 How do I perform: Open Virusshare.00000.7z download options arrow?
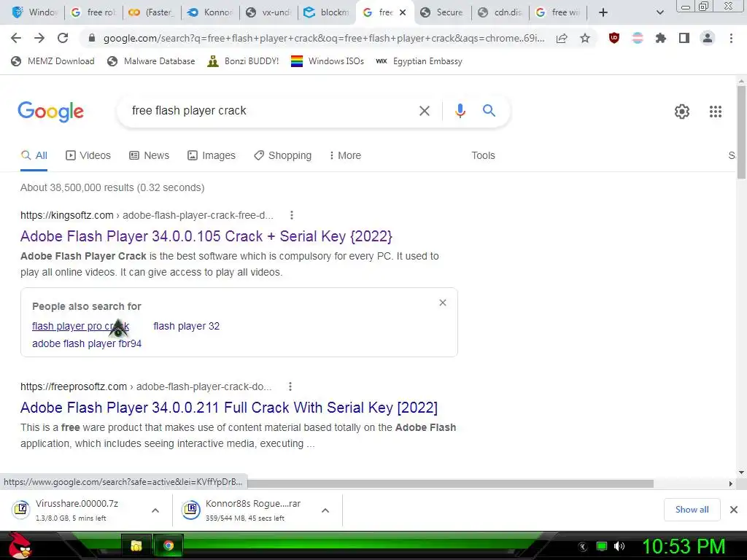(x=155, y=510)
